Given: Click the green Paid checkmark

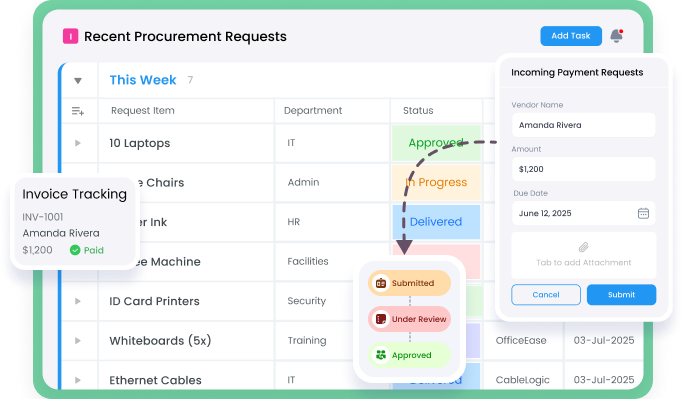Looking at the screenshot, I should pyautogui.click(x=75, y=250).
